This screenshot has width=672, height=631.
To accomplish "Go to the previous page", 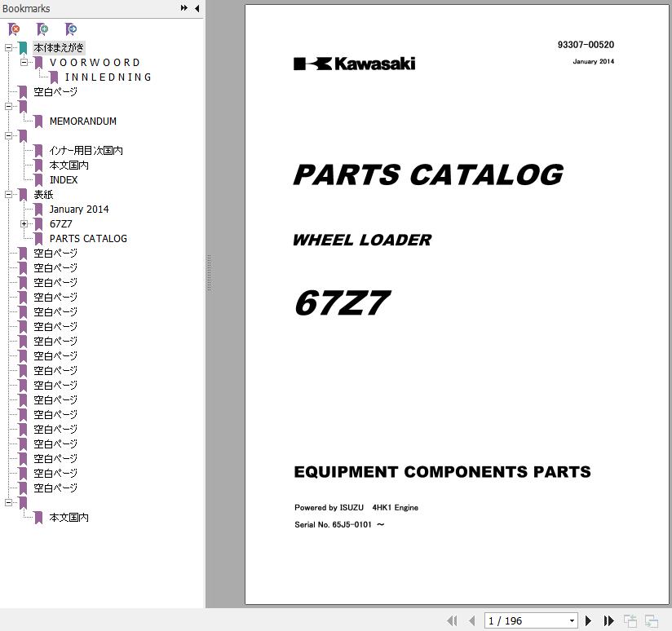I will click(x=472, y=620).
